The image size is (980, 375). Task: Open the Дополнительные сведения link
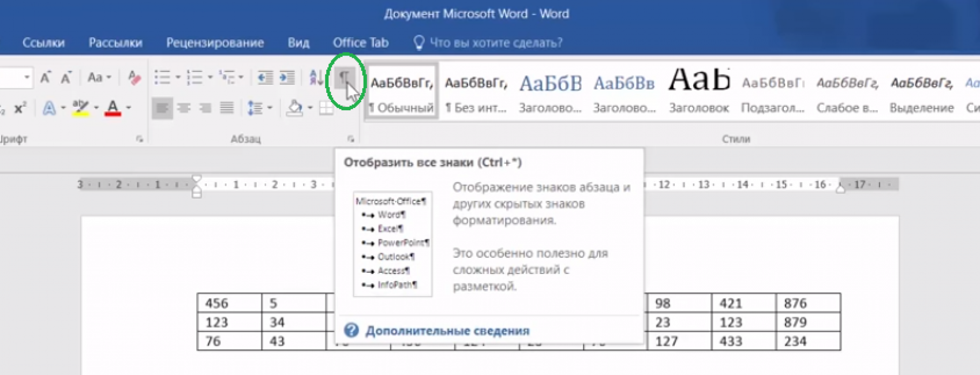(447, 331)
